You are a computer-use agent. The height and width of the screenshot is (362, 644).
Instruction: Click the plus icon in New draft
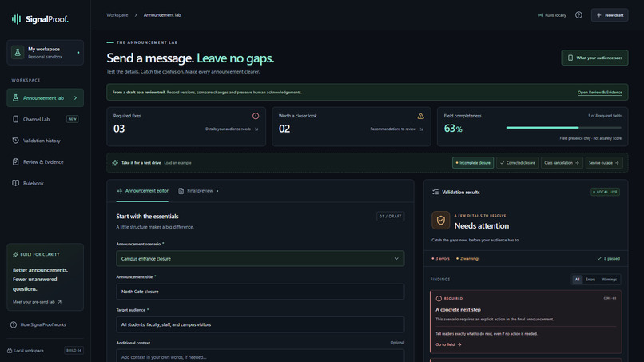[598, 15]
